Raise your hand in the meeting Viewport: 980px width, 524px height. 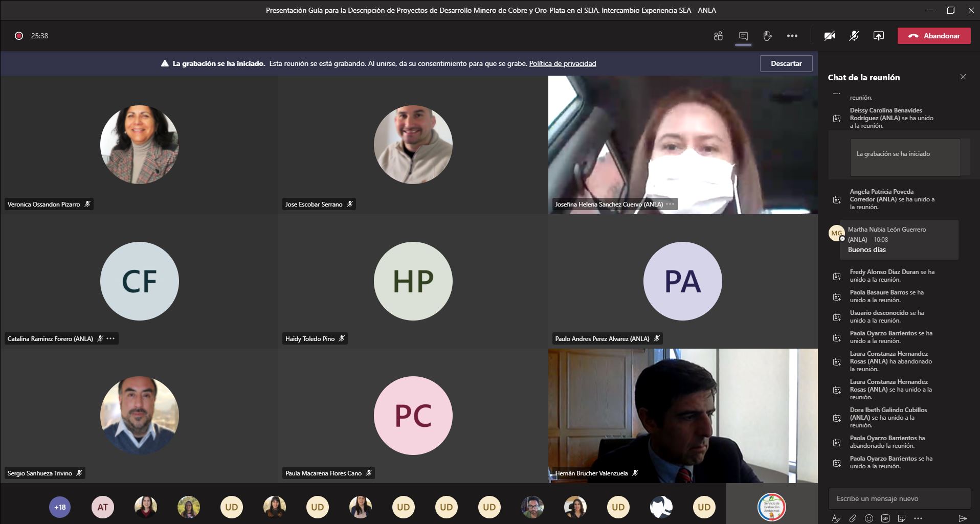[767, 36]
